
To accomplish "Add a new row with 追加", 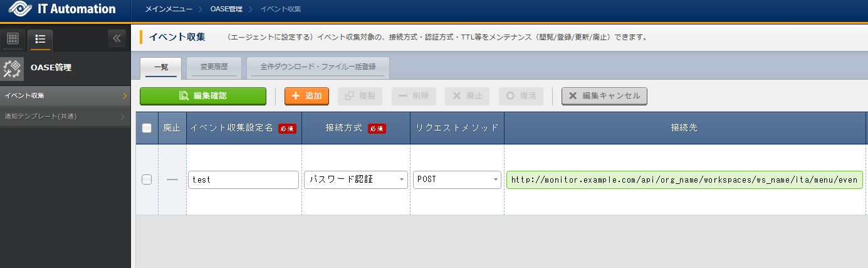I will coord(306,96).
